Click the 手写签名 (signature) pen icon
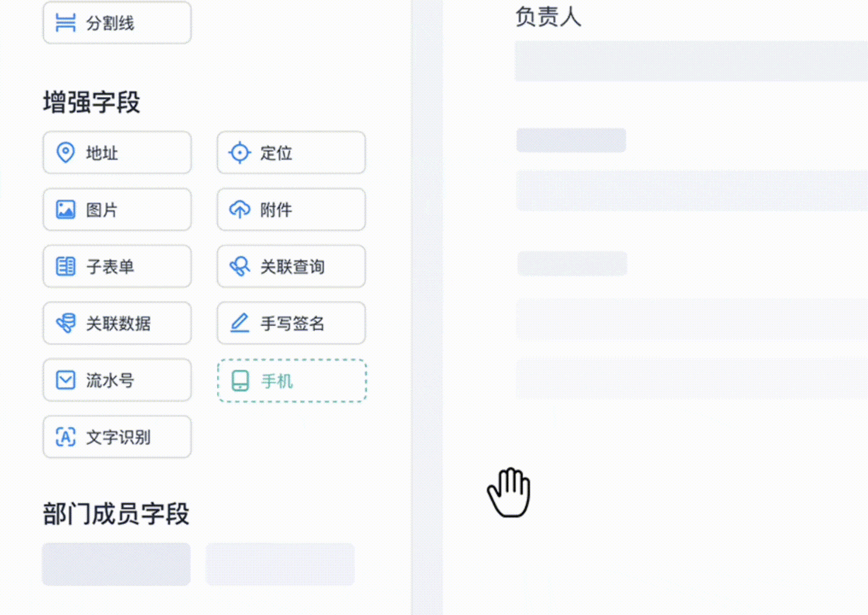Viewport: 868px width, 615px height. 239,323
